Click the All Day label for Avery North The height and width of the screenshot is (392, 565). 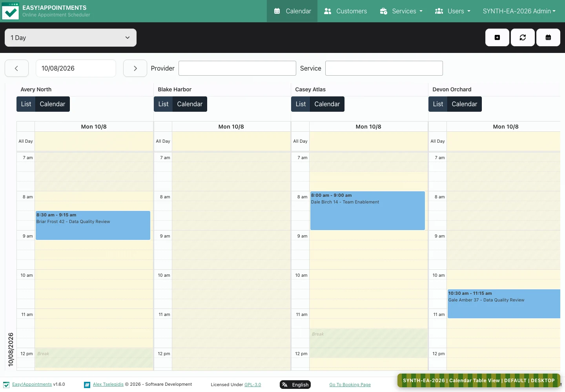coord(26,141)
